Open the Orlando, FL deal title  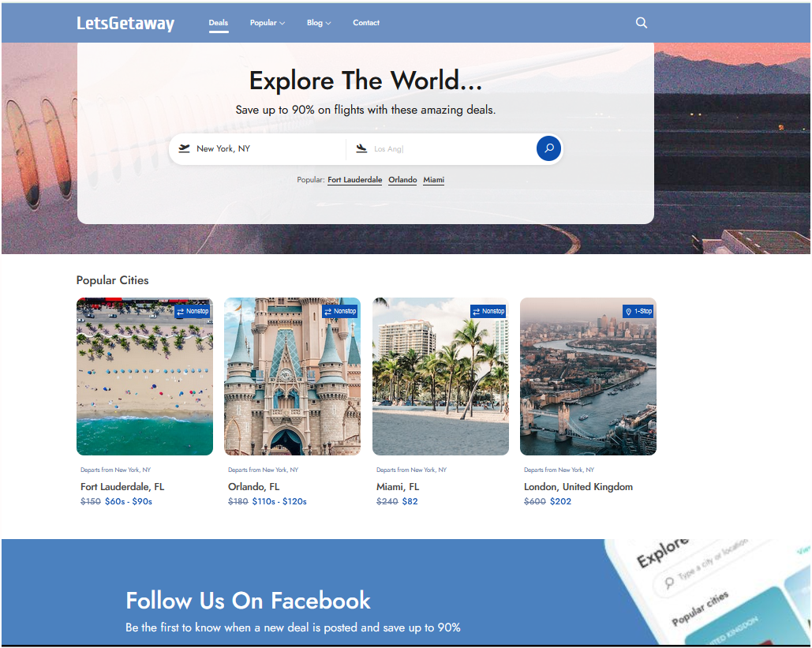tap(254, 487)
